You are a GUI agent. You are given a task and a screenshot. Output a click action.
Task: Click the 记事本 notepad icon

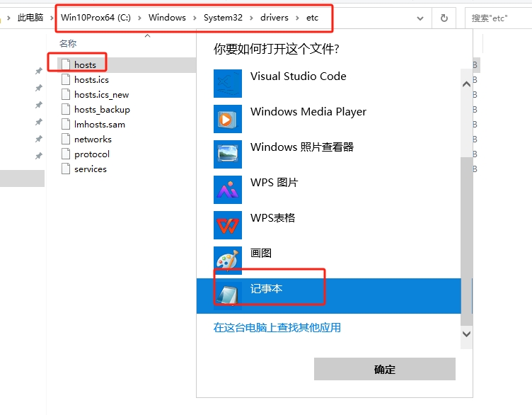pos(228,295)
